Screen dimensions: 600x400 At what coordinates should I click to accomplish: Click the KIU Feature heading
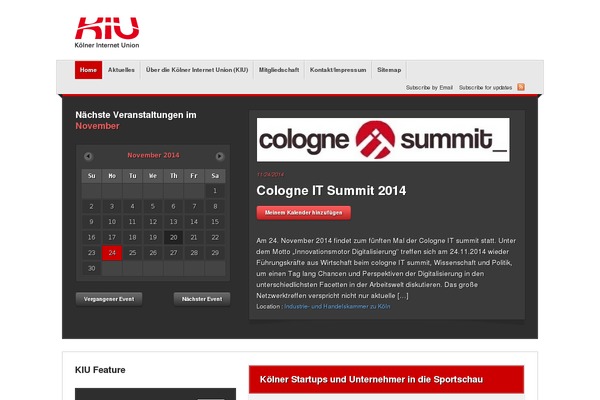coord(100,370)
